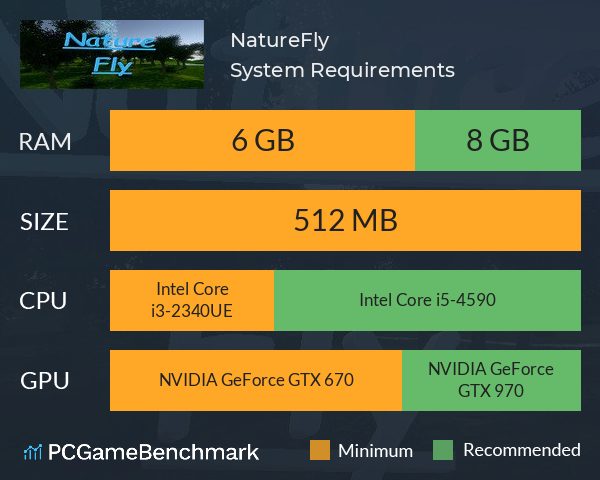Click the System Requirements heading
This screenshot has width=600, height=480.
point(342,71)
